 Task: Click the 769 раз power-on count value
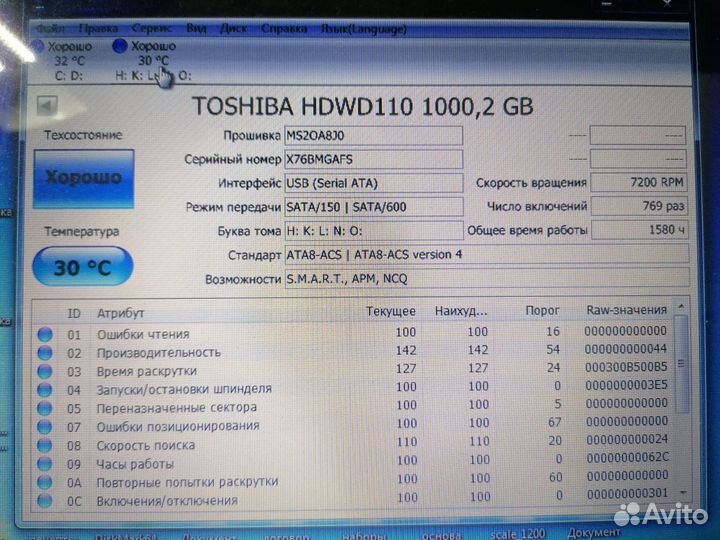click(639, 206)
